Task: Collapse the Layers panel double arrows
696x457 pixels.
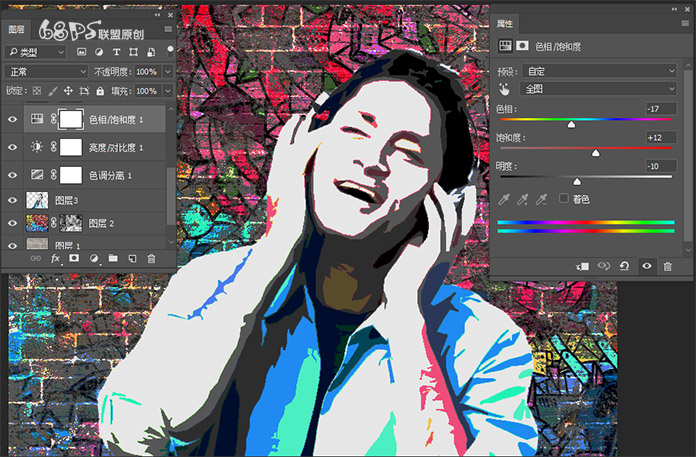Action: tap(157, 15)
